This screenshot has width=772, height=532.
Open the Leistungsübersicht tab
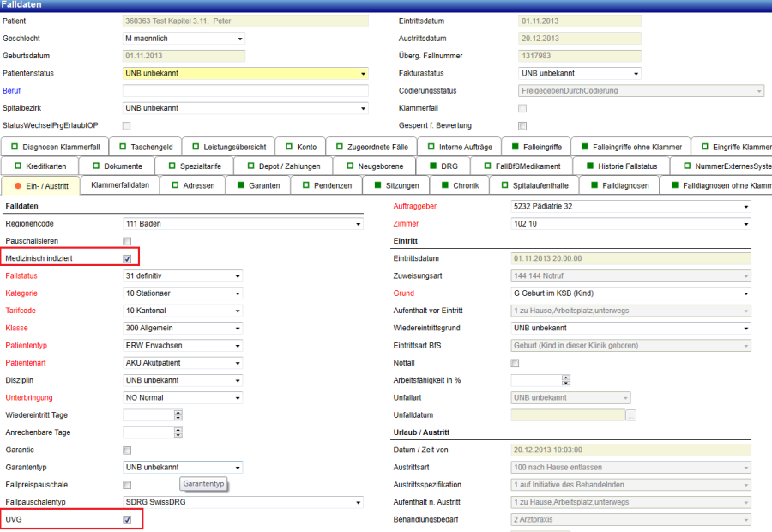coord(228,147)
